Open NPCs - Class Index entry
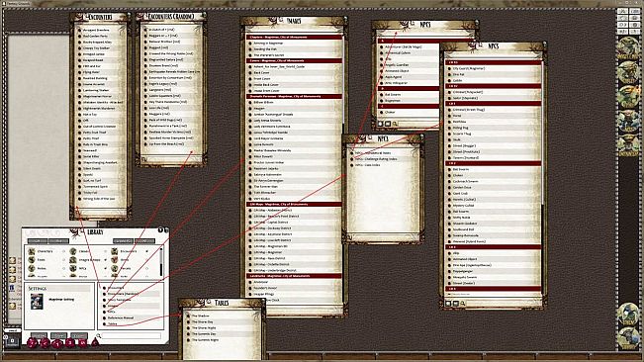644x362 pixels. [368, 165]
